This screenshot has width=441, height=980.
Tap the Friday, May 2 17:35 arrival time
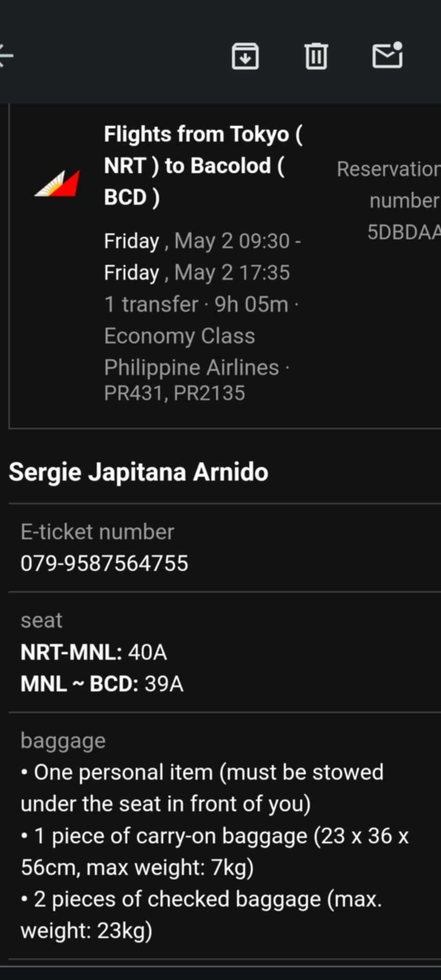click(x=197, y=273)
